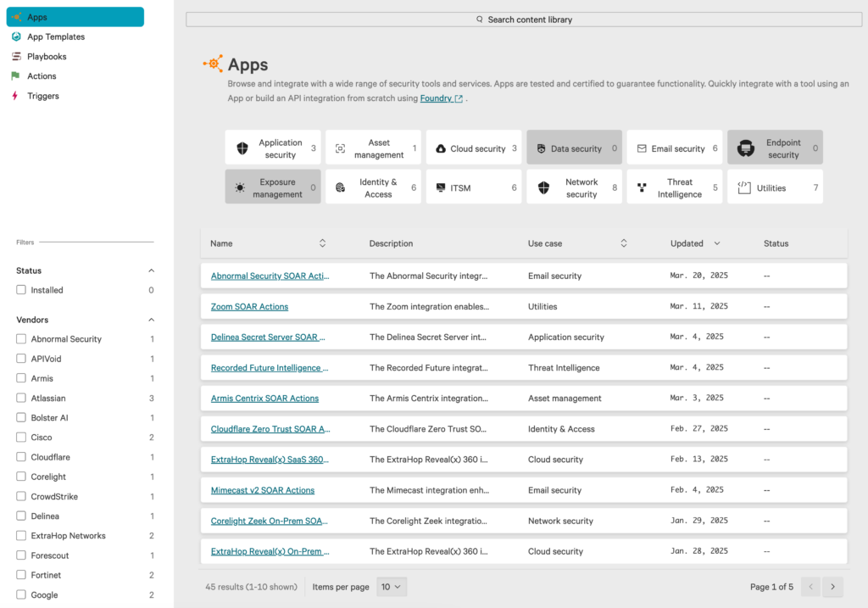This screenshot has height=608, width=868.
Task: Check the Bolster AI vendor filter
Action: [x=21, y=417]
